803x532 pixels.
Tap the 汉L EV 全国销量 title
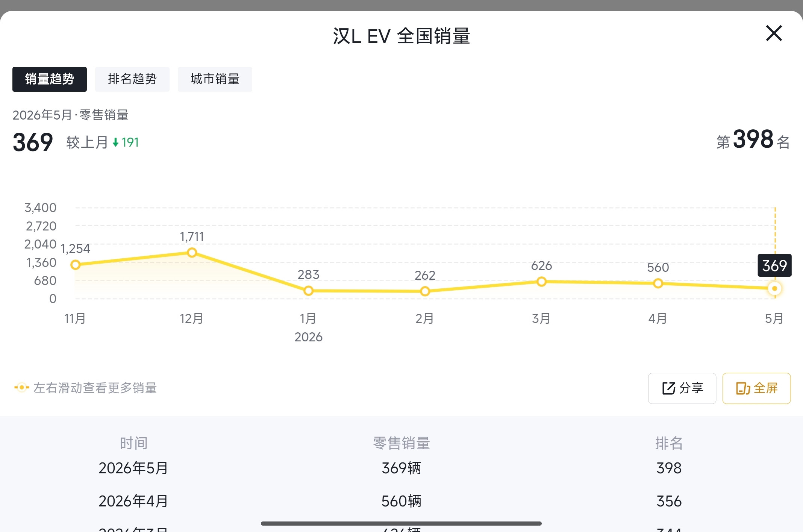pyautogui.click(x=401, y=36)
